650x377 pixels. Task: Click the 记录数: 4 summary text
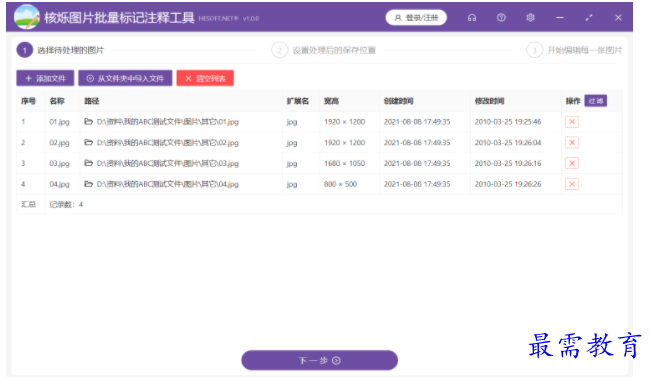coord(66,204)
